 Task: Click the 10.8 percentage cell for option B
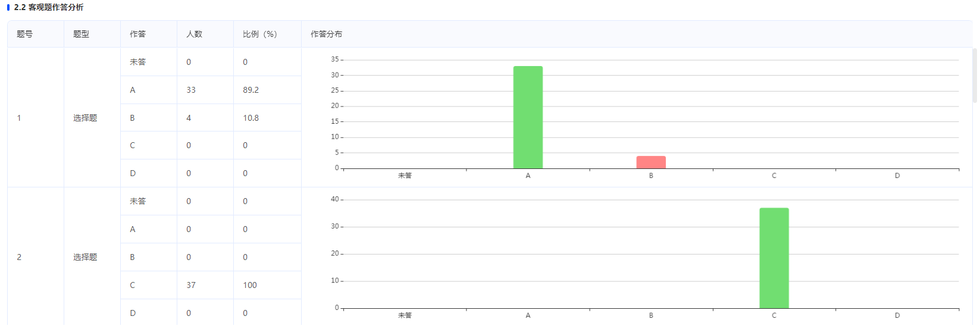[251, 118]
